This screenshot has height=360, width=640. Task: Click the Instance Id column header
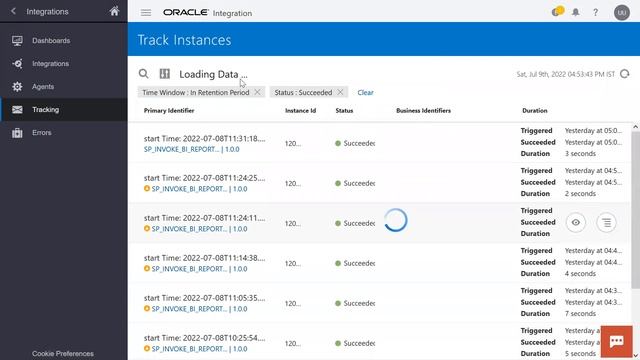click(x=300, y=111)
